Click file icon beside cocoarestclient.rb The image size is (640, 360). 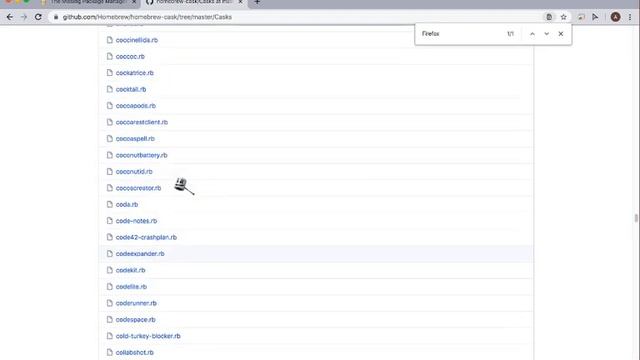[109, 122]
